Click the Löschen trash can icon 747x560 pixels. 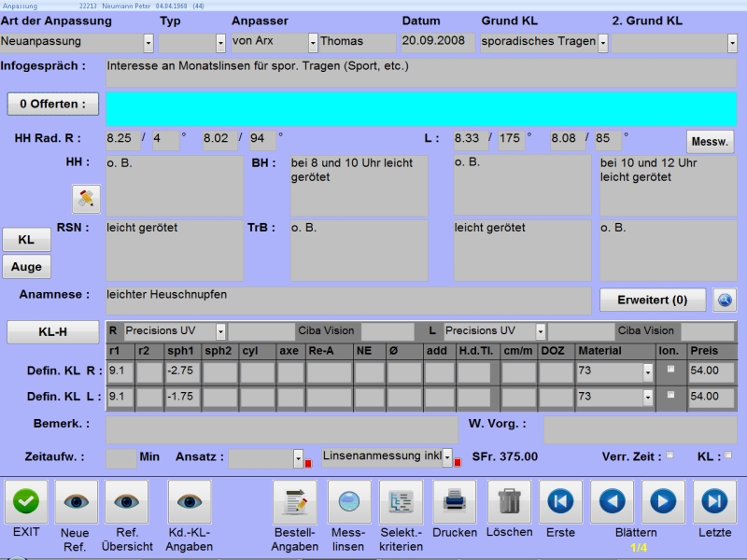click(x=509, y=501)
